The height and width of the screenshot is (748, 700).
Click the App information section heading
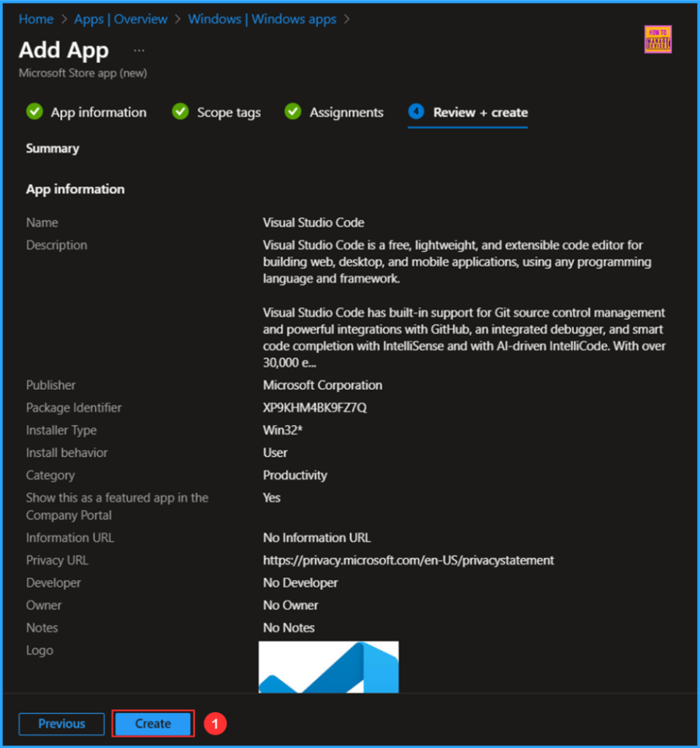[75, 189]
